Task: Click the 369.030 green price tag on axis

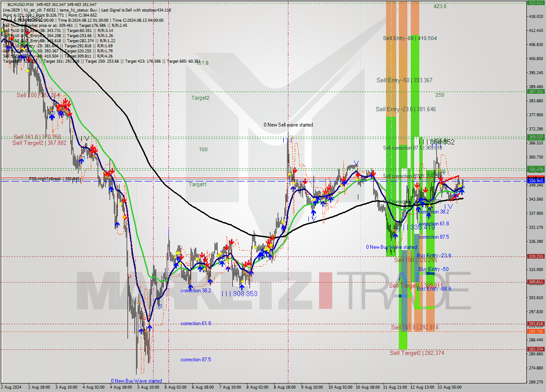Action: (536, 137)
